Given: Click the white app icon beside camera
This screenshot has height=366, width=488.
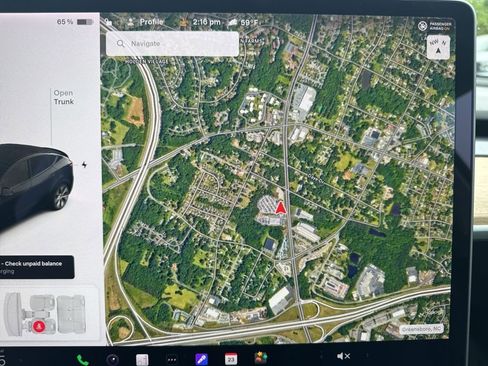Looking at the screenshot, I should pos(142,360).
